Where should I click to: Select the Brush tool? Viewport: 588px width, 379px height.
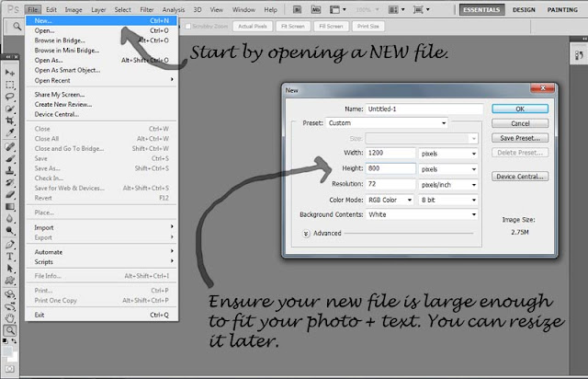tap(10, 158)
